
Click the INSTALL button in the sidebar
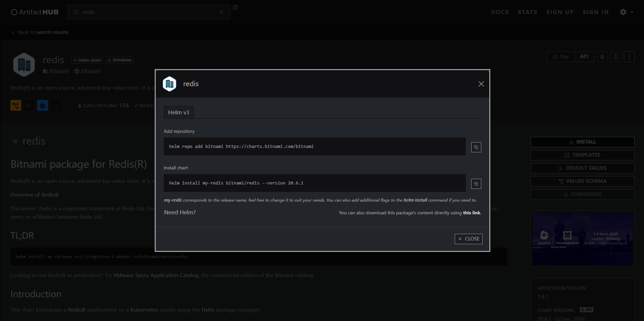[582, 142]
